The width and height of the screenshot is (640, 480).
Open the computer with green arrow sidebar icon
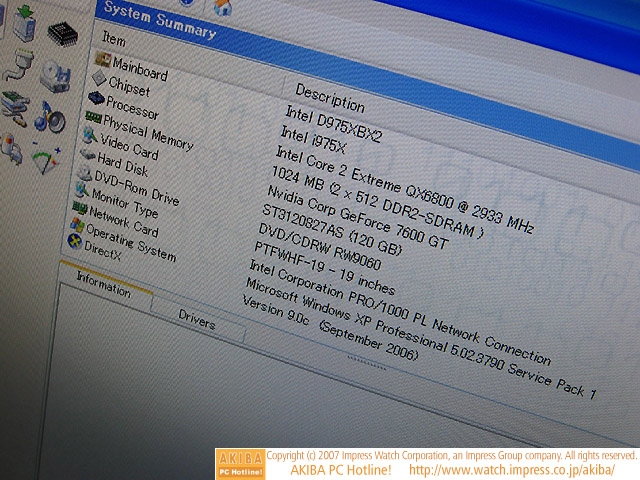pyautogui.click(x=24, y=22)
